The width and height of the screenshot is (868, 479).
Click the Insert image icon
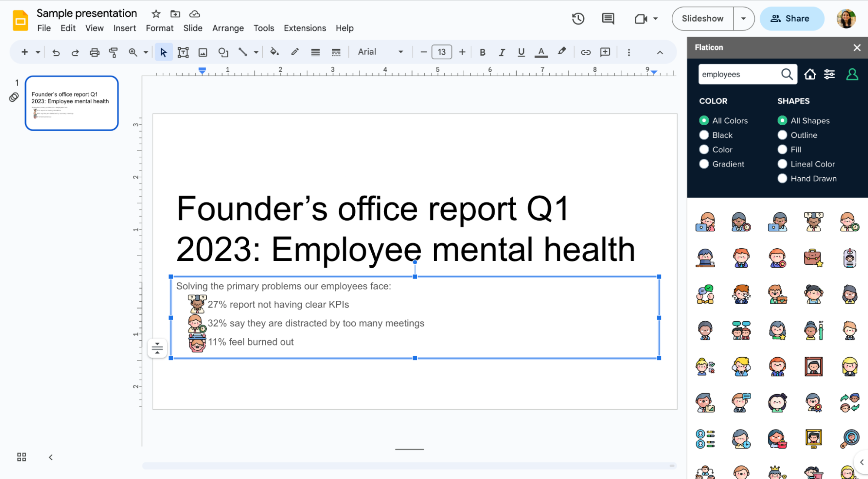[x=202, y=52]
